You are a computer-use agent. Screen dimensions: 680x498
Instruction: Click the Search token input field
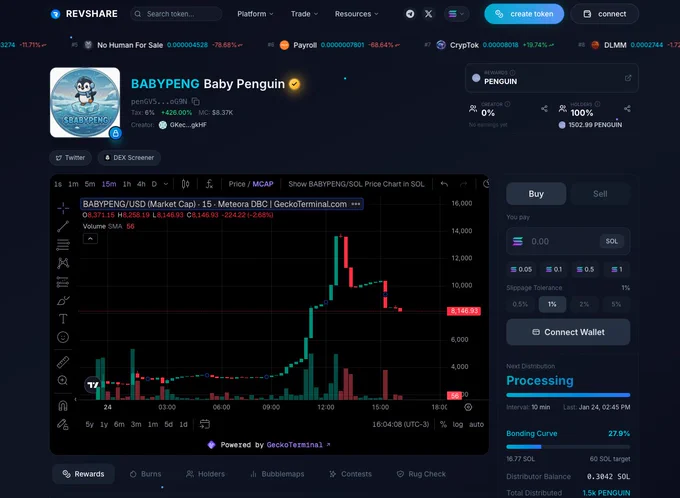pyautogui.click(x=176, y=14)
